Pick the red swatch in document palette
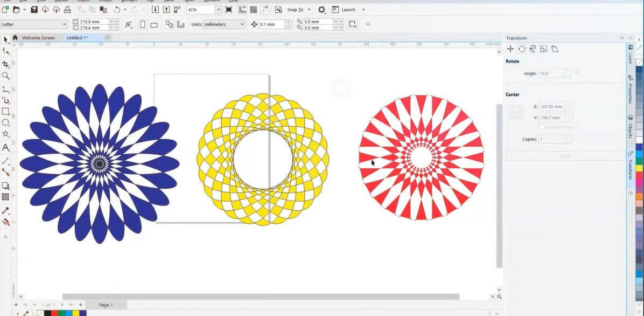The image size is (644, 316). pos(54,313)
